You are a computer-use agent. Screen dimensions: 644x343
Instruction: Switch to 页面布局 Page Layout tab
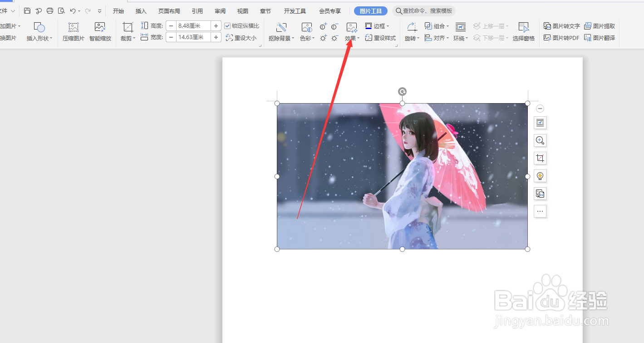pos(169,11)
